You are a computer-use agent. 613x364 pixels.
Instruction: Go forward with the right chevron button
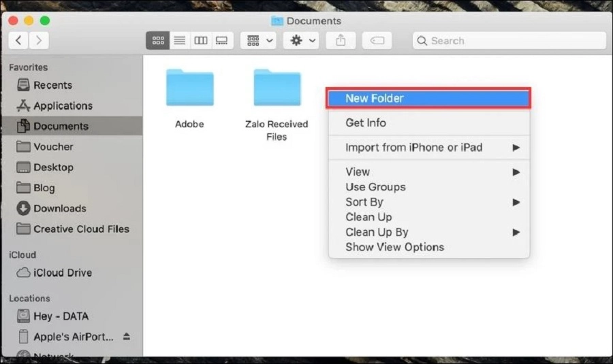[39, 40]
